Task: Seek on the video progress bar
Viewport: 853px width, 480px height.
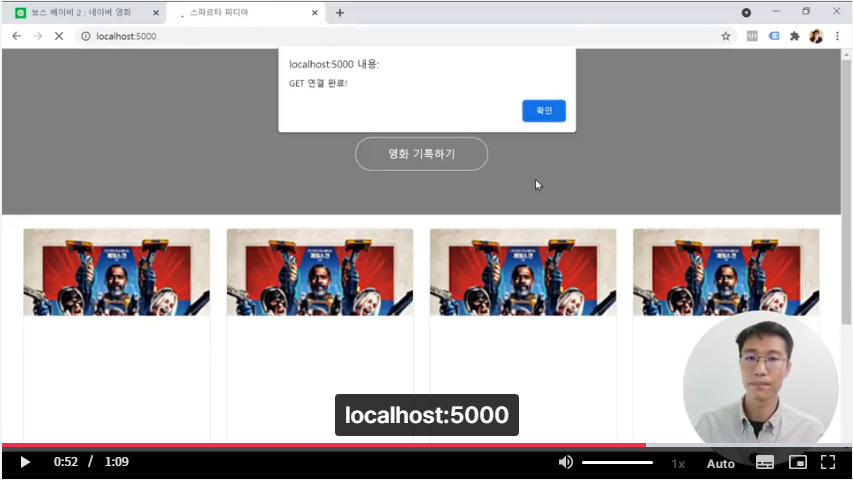Action: (x=426, y=445)
